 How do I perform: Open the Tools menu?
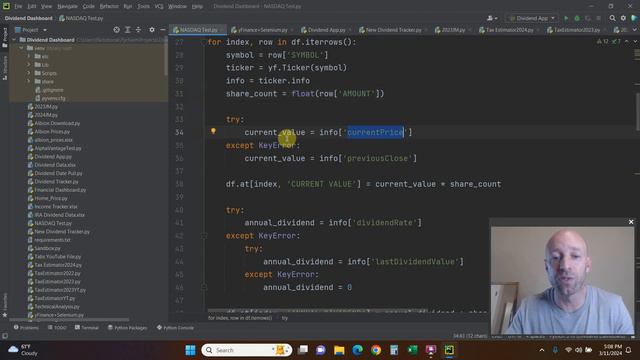tap(143, 7)
